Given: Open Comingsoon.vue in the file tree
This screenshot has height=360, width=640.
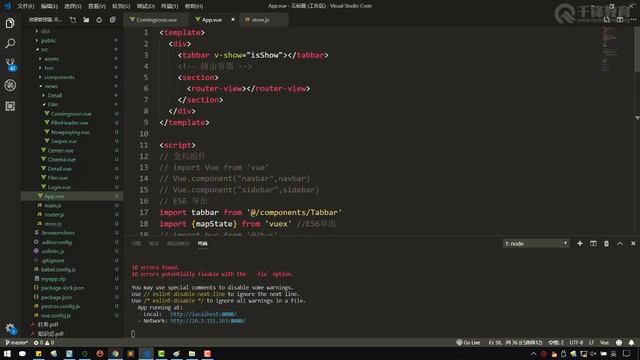Looking at the screenshot, I should pos(71,114).
